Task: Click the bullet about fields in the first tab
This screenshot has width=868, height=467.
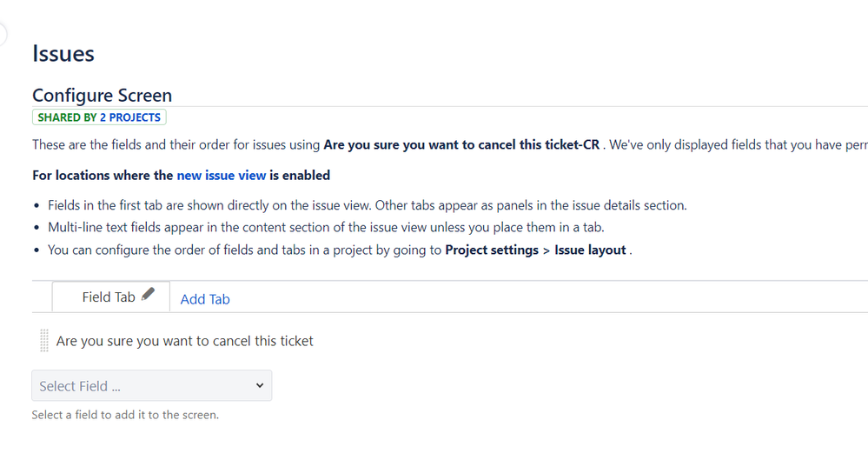Action: [367, 205]
